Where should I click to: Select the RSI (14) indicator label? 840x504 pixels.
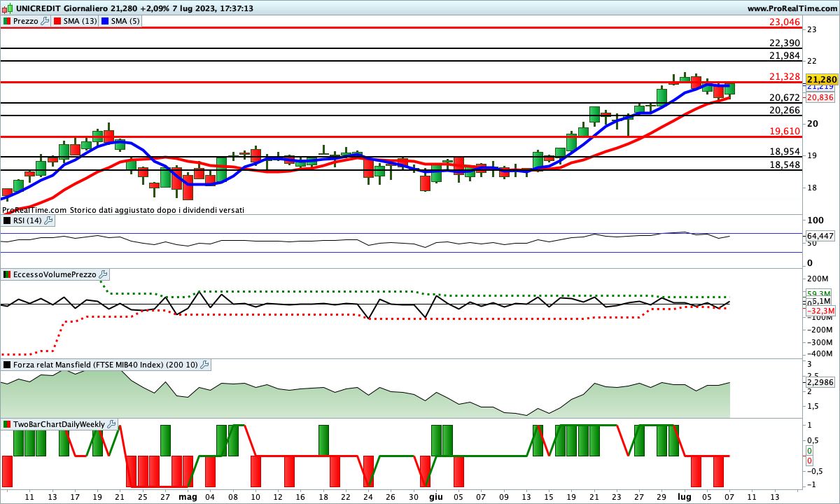[27, 220]
